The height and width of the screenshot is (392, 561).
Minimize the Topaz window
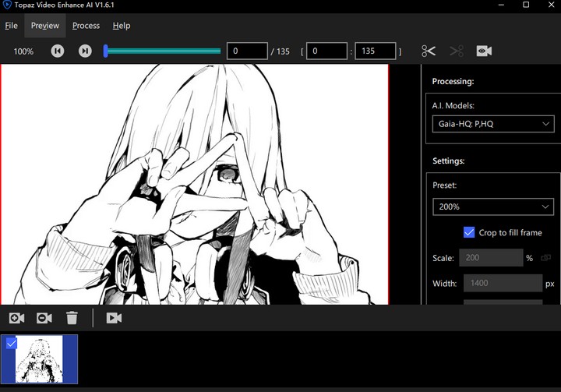[x=501, y=5]
